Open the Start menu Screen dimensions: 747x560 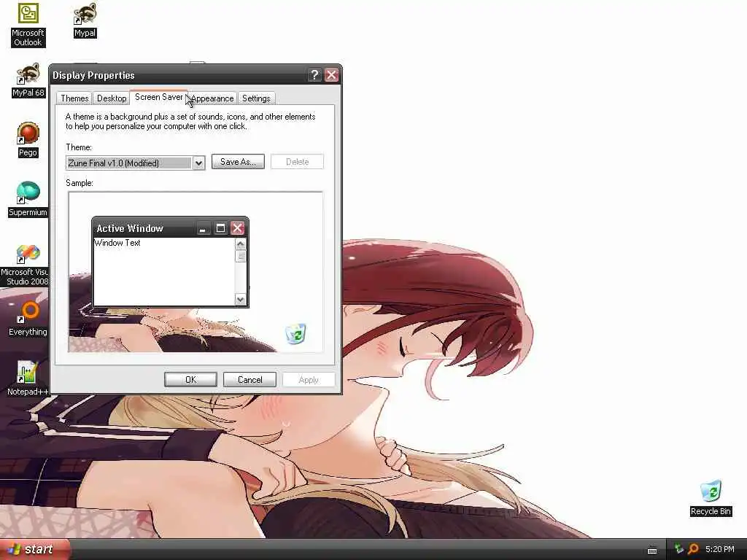click(34, 550)
